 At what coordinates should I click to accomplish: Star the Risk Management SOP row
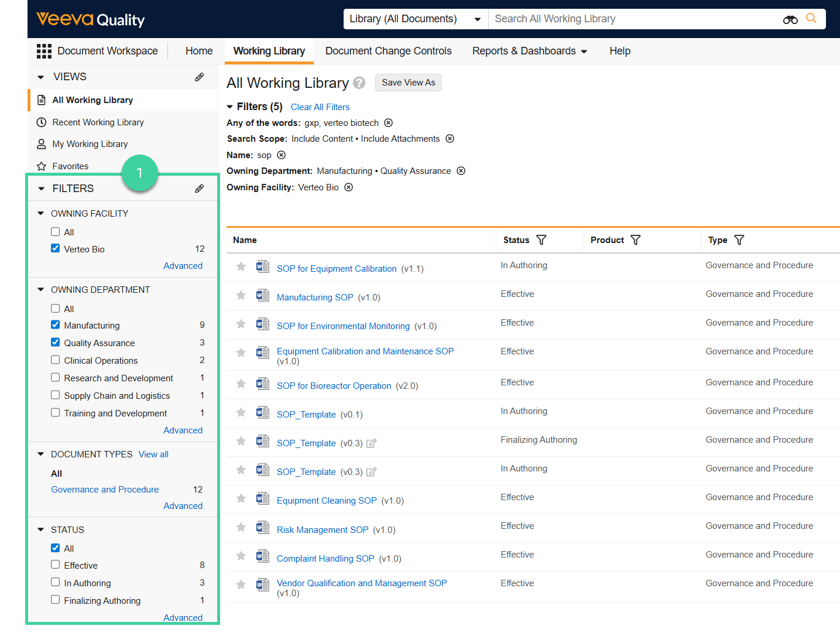pos(241,528)
